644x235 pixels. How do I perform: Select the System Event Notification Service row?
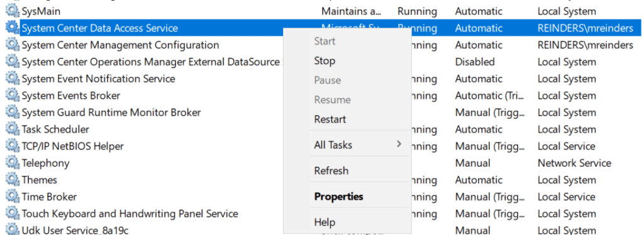coord(99,79)
